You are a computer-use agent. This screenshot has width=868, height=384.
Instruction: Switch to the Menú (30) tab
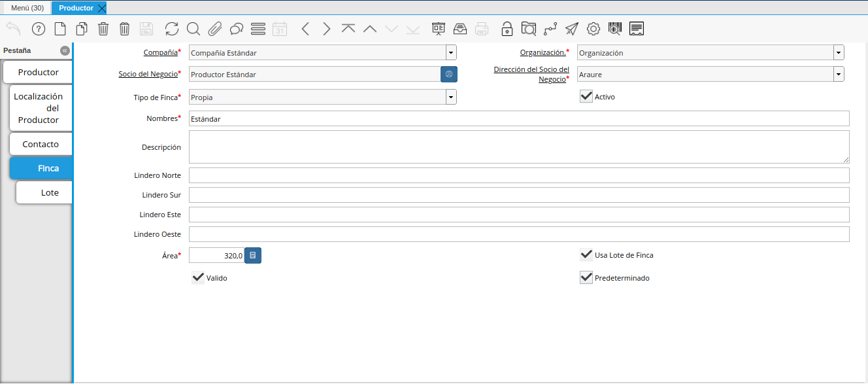tap(27, 8)
